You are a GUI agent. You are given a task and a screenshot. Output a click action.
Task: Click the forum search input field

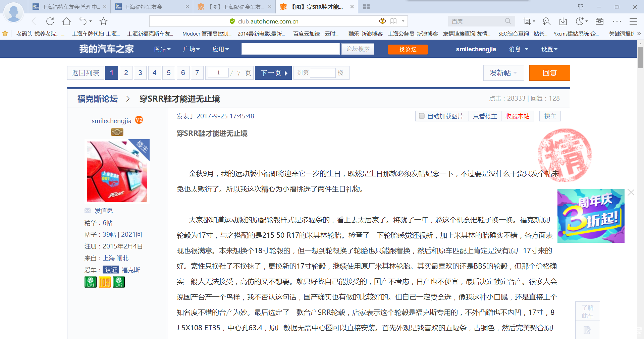(290, 49)
